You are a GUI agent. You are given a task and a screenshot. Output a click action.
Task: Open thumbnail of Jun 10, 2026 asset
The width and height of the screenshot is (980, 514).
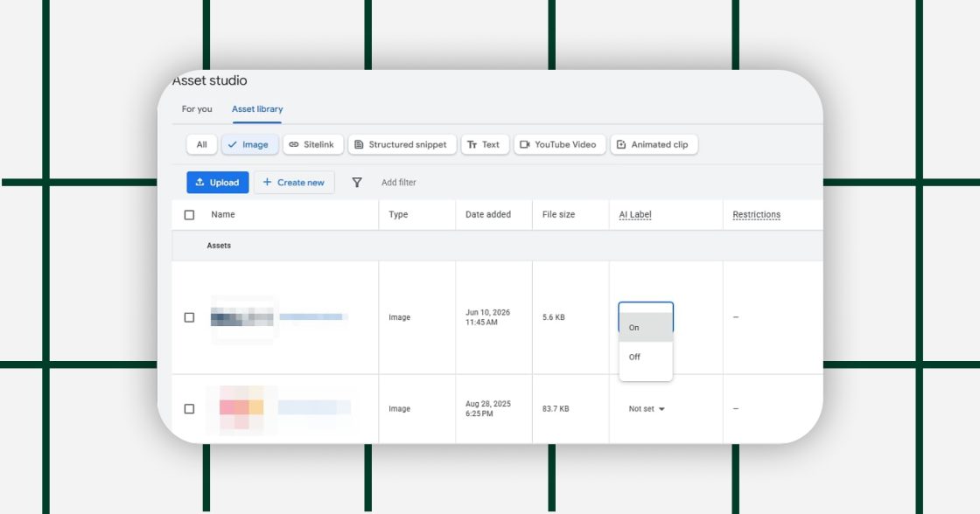241,317
